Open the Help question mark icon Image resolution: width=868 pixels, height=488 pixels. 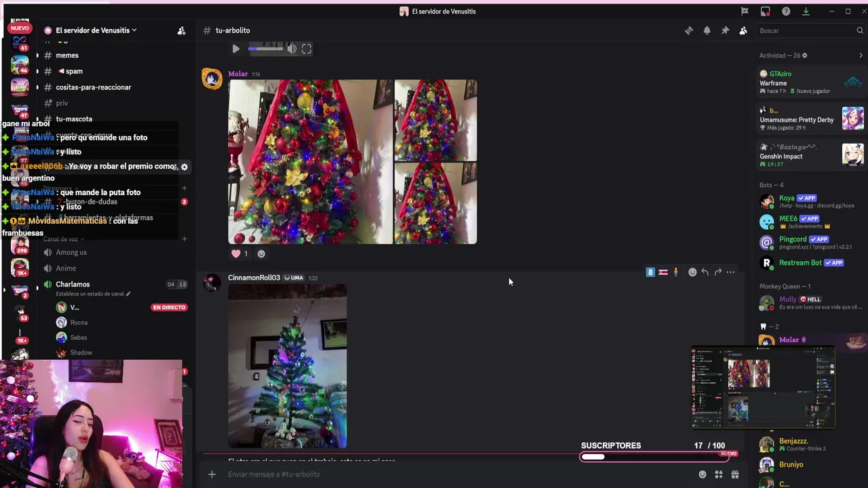pos(786,11)
